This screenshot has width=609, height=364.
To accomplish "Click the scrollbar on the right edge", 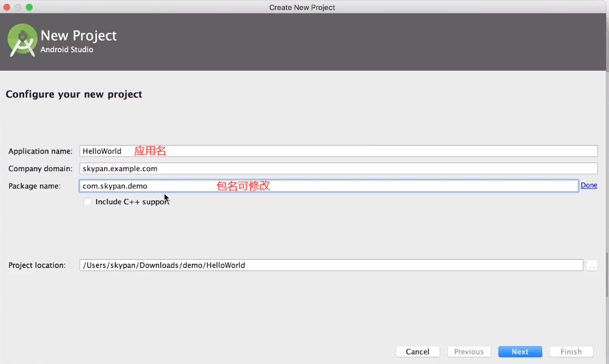I will [x=607, y=275].
